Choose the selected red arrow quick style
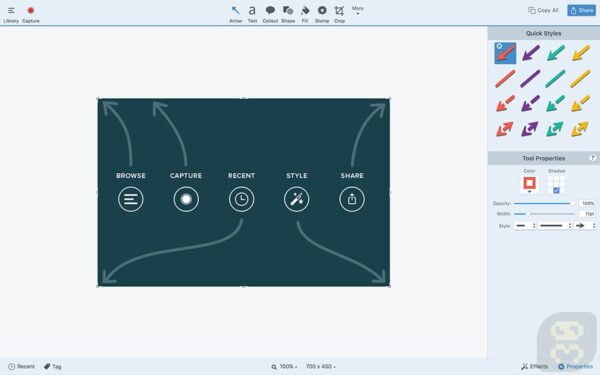The height and width of the screenshot is (375, 600). pyautogui.click(x=505, y=53)
